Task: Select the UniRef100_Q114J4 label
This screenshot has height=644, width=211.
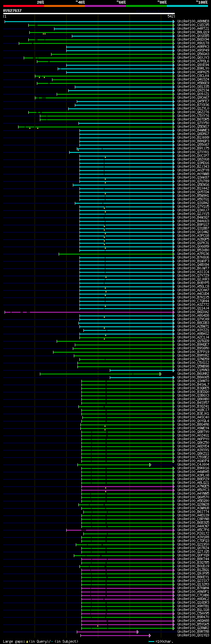Action: click(x=193, y=308)
